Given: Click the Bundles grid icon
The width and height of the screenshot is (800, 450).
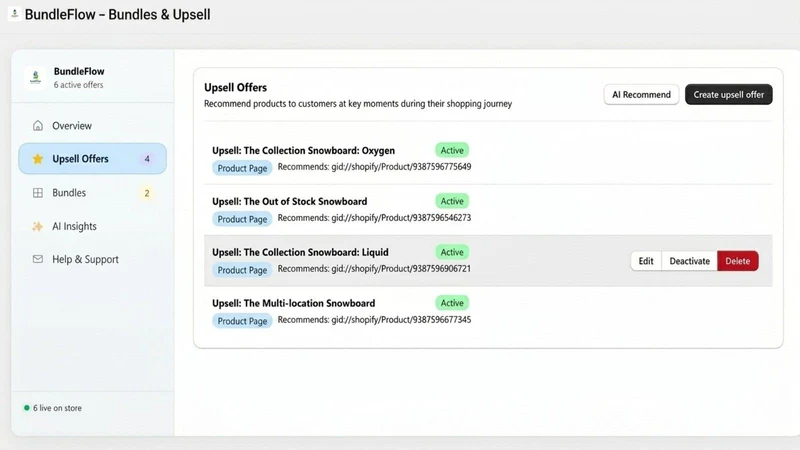Looking at the screenshot, I should click(38, 193).
